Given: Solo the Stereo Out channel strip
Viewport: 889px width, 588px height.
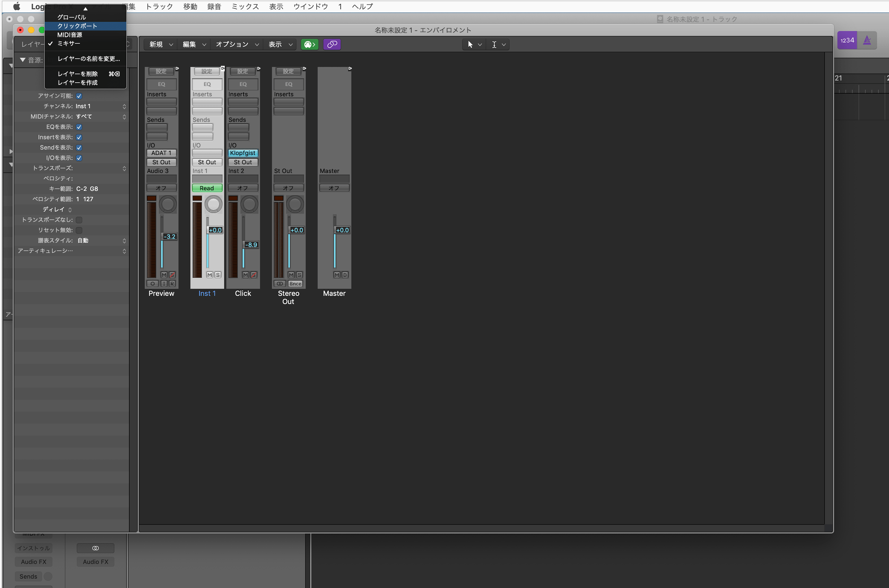Looking at the screenshot, I should coord(299,275).
